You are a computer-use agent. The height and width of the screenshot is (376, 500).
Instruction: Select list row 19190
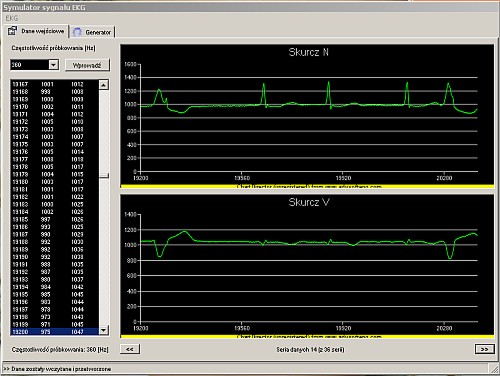(x=55, y=257)
